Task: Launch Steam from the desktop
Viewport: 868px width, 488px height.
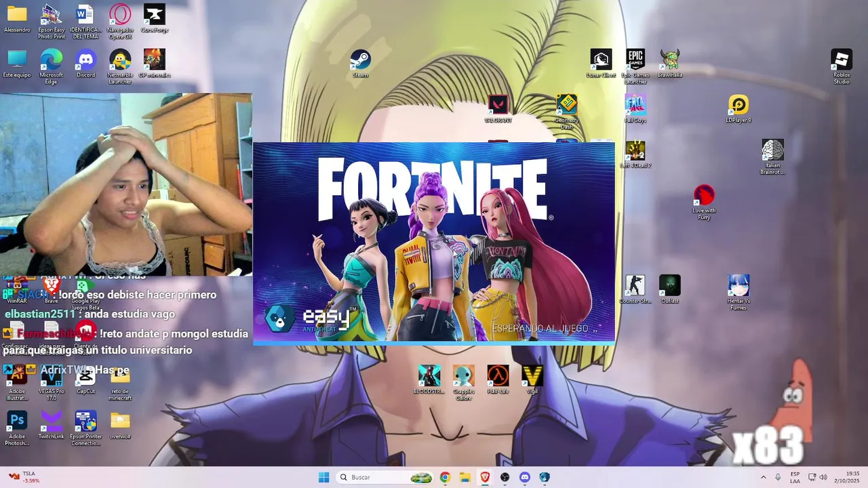Action: 360,64
